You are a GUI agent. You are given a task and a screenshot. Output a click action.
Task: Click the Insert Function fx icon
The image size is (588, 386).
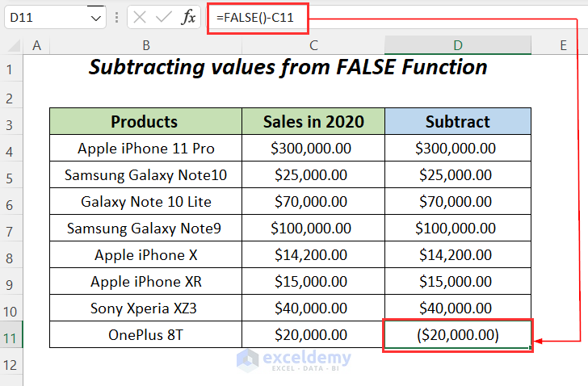[187, 17]
